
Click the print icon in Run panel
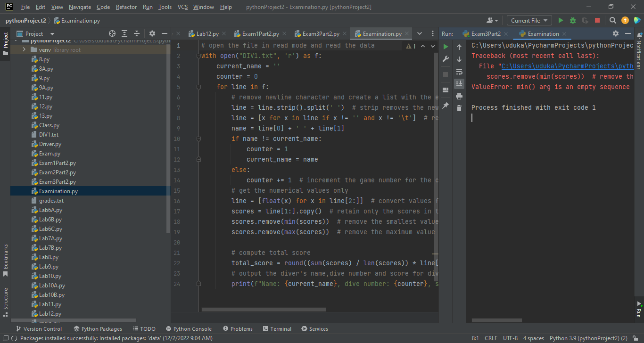[459, 96]
